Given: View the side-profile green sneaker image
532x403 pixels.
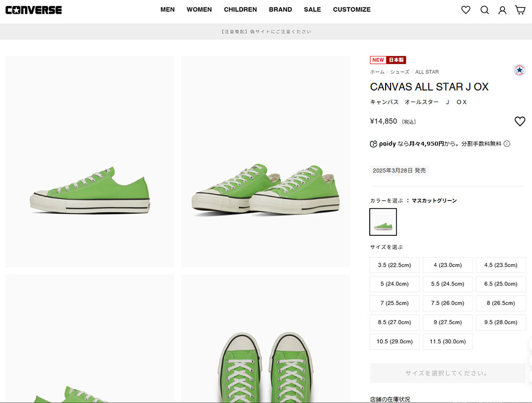Looking at the screenshot, I should [90, 162].
